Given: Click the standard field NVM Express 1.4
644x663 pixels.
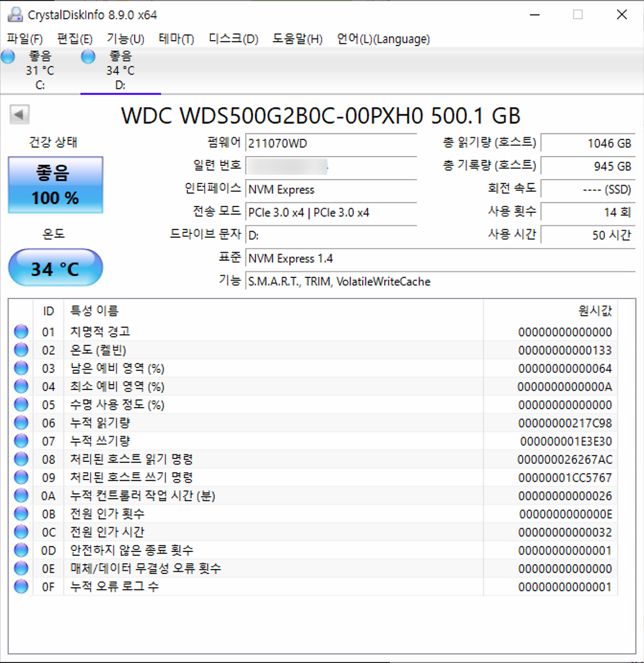Looking at the screenshot, I should [x=441, y=259].
